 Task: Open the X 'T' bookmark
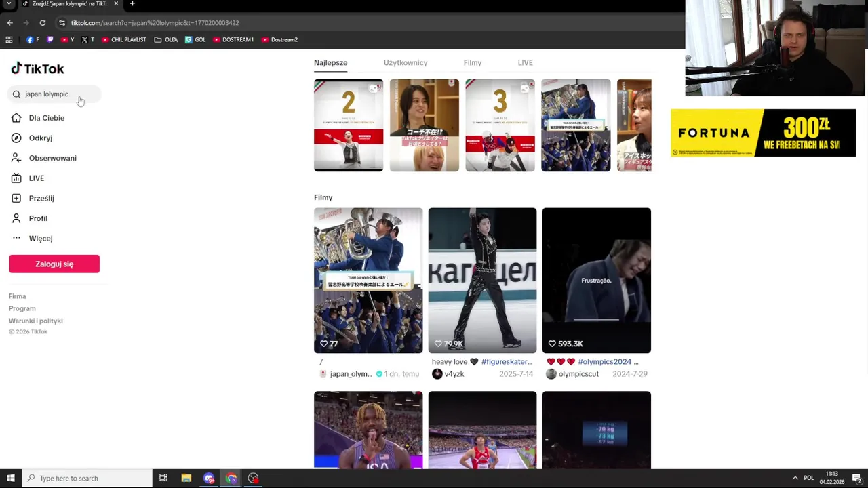[87, 39]
